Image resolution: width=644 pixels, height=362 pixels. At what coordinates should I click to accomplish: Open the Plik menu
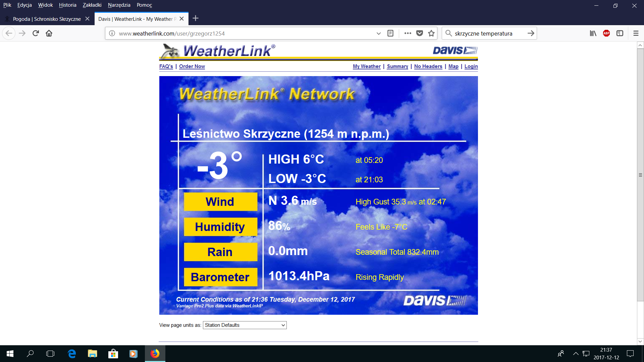pos(7,5)
